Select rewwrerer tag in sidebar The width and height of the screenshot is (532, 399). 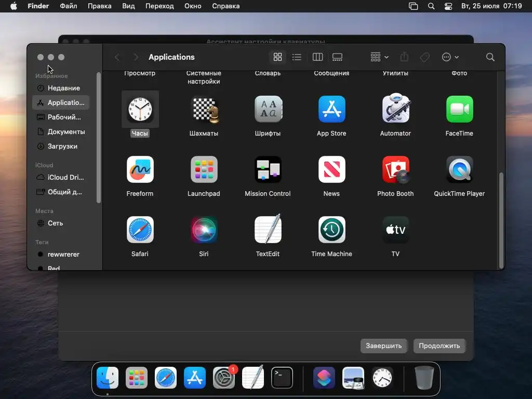[61, 255]
